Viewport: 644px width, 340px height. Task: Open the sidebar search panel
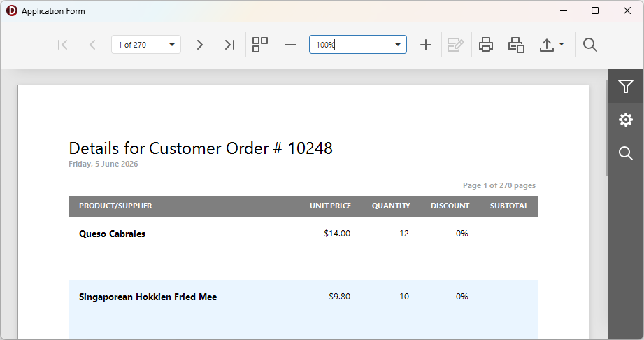[x=626, y=153]
